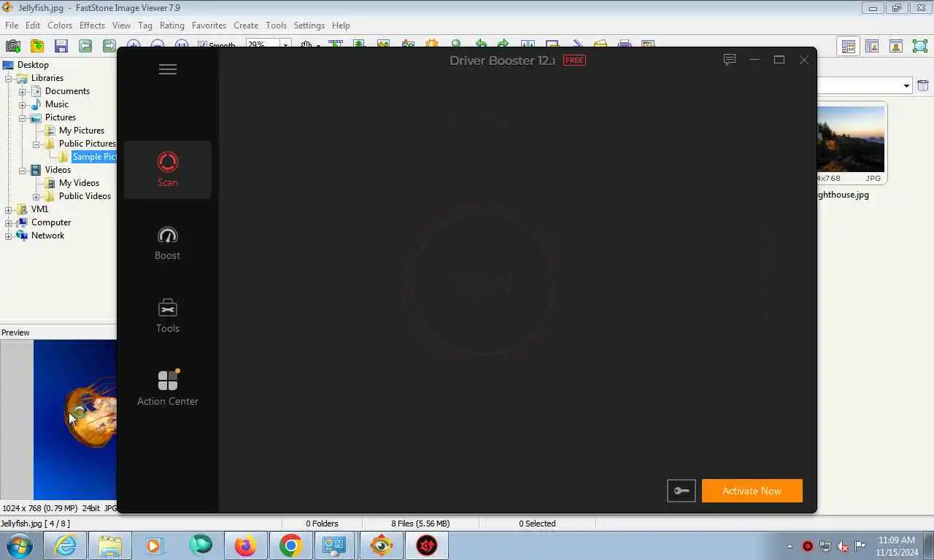Go to next image in FastStone toolbar
This screenshot has width=934, height=560.
click(109, 46)
